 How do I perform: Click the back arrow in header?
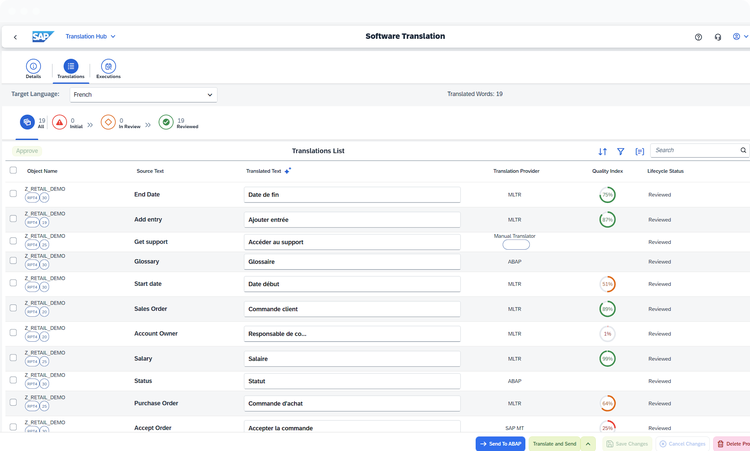(15, 37)
